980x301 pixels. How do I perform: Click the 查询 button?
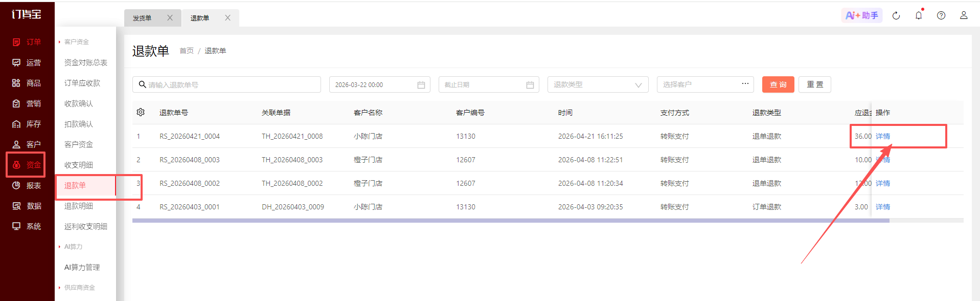[778, 84]
